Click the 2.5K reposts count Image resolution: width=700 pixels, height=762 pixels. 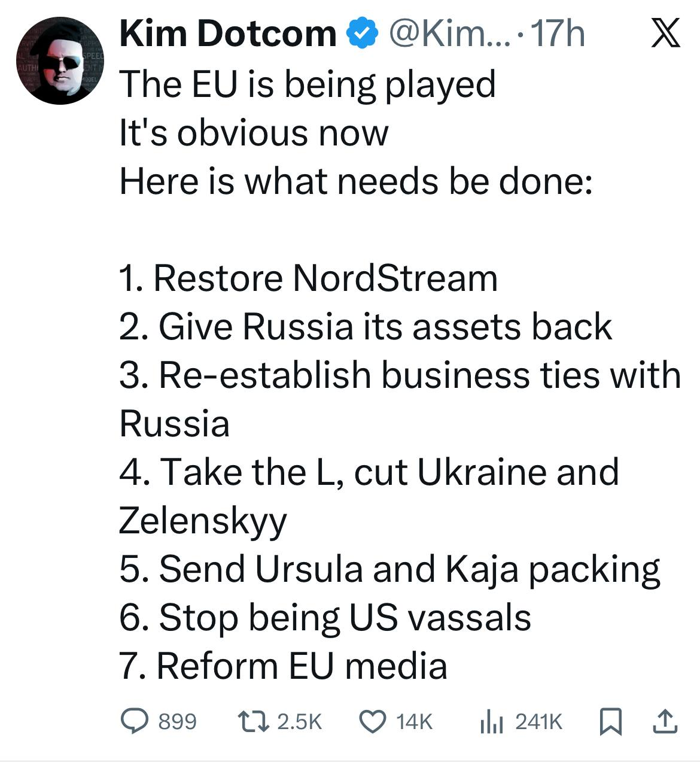click(300, 721)
